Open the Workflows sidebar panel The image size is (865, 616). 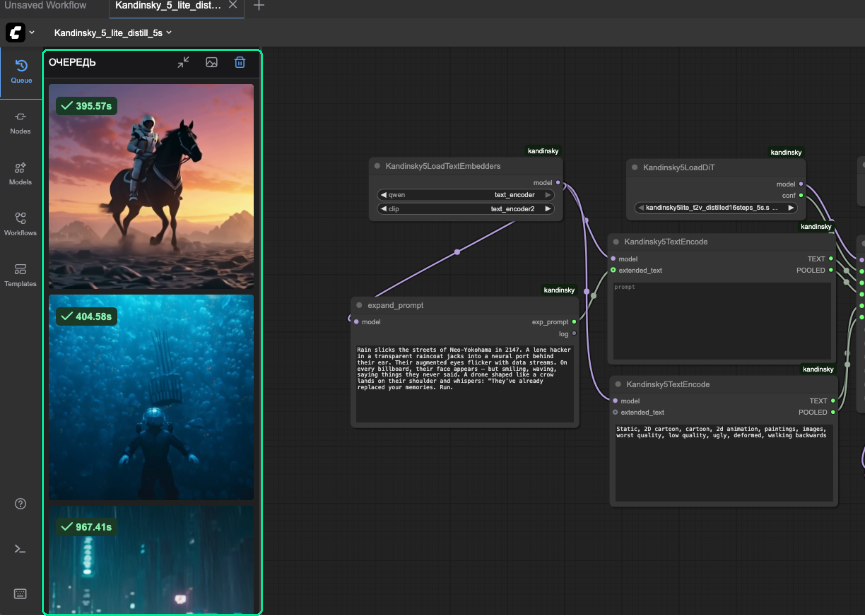(x=20, y=224)
